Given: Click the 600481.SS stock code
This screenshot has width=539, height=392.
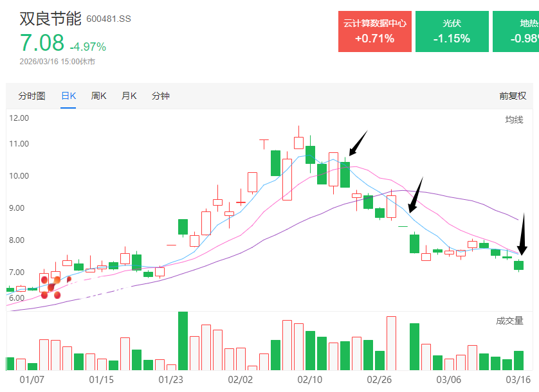Looking at the screenshot, I should pyautogui.click(x=108, y=19).
